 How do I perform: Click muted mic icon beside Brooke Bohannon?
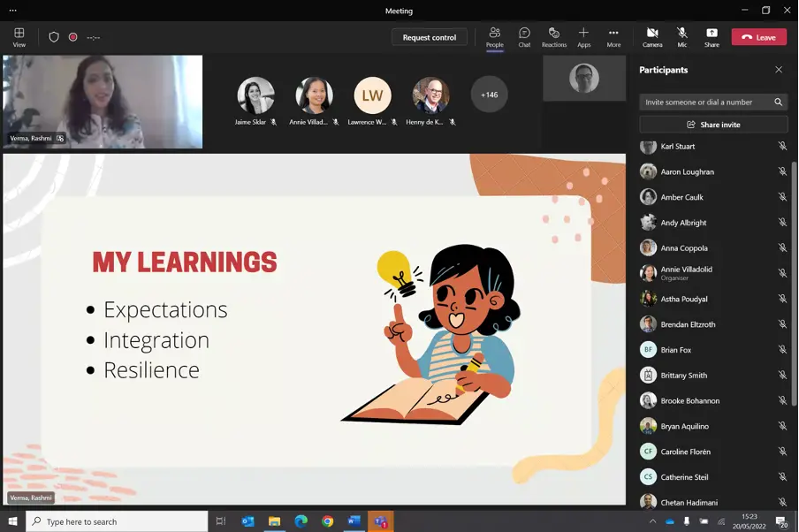tap(782, 400)
